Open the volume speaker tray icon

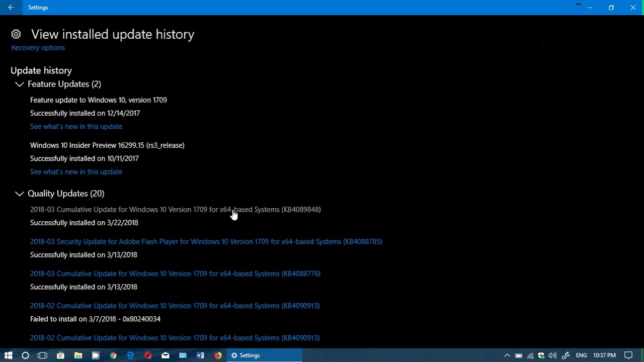pyautogui.click(x=552, y=355)
